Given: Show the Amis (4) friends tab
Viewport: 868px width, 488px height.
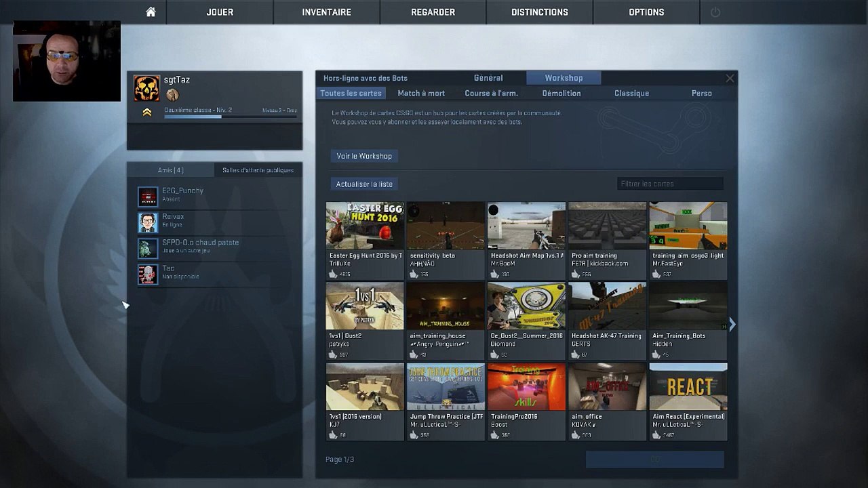Looking at the screenshot, I should [170, 170].
